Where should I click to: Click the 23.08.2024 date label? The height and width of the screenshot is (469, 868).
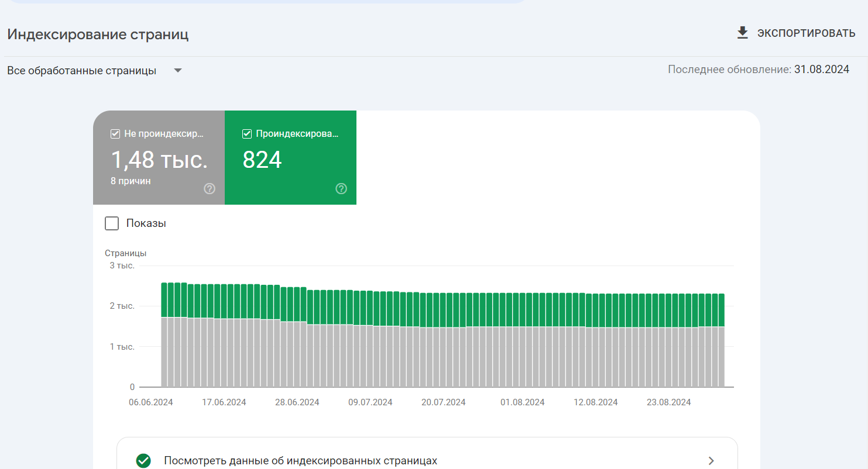coord(669,402)
